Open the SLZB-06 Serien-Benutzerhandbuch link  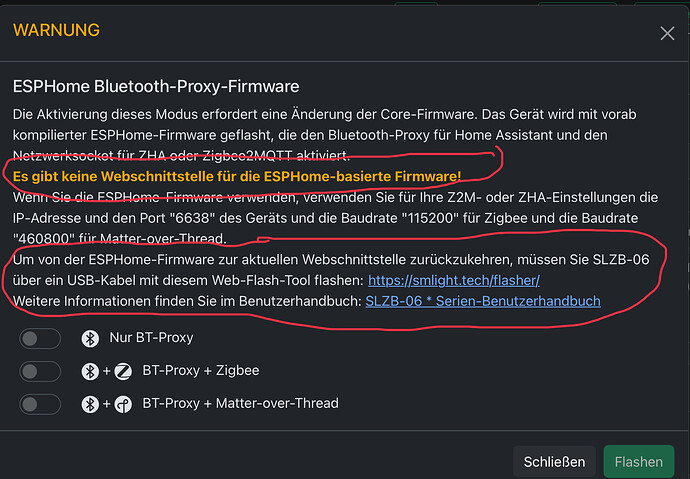483,300
